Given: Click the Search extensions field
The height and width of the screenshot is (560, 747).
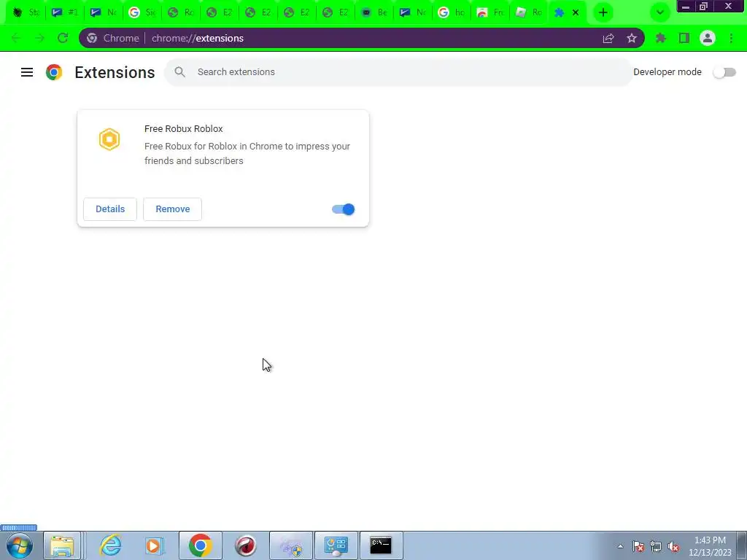Looking at the screenshot, I should pos(399,72).
